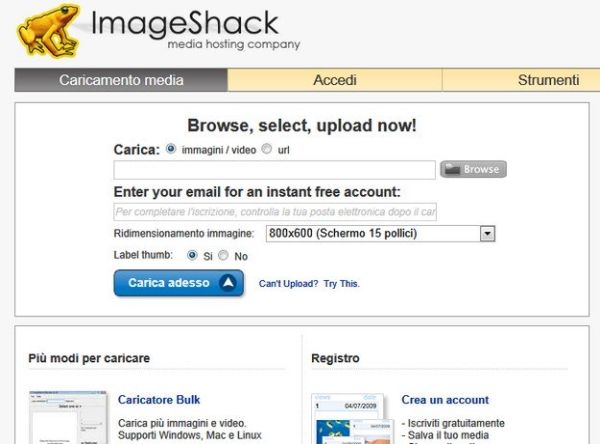Open the Accedi tab
This screenshot has height=444, width=600.
click(334, 80)
